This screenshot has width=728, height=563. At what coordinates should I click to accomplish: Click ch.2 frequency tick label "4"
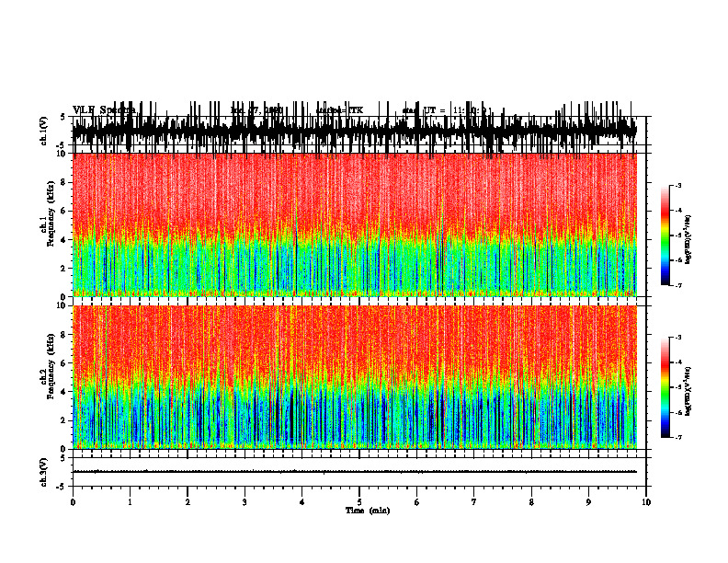pyautogui.click(x=64, y=392)
